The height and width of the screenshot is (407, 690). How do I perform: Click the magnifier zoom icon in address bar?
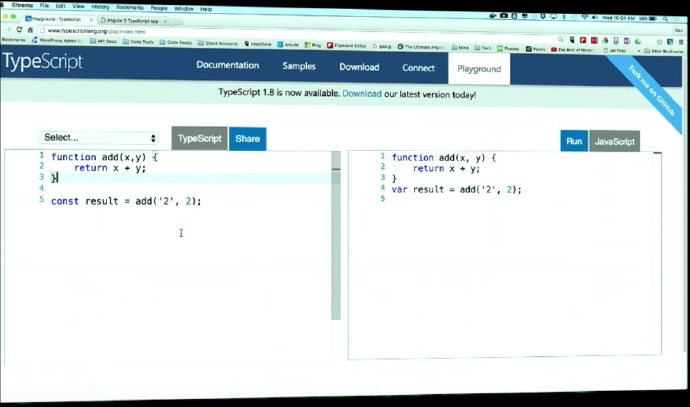(x=561, y=40)
